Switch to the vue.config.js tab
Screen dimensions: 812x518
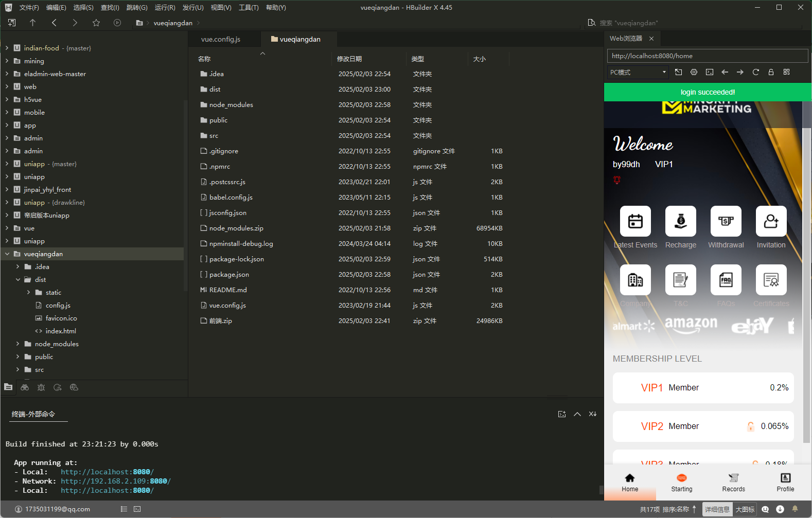coord(221,39)
